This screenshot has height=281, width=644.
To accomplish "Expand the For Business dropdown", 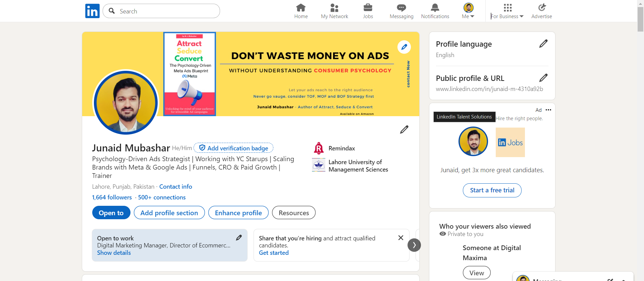I will (507, 11).
